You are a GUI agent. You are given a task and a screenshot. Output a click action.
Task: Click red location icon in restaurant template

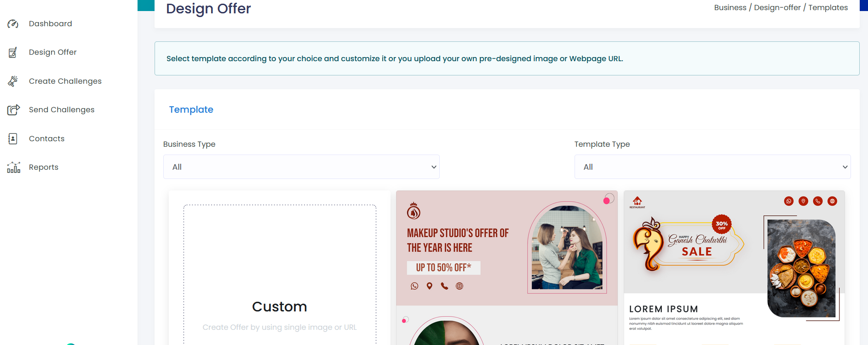[803, 201]
